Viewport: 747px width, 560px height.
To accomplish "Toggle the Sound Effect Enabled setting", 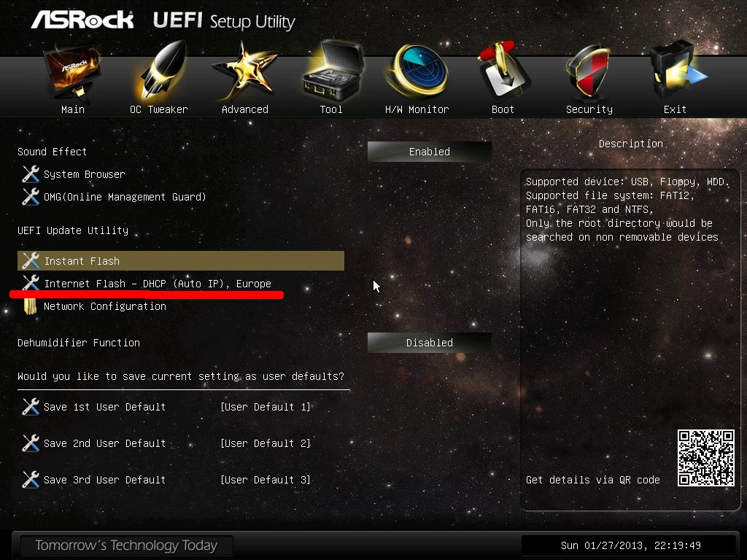I will (x=429, y=152).
